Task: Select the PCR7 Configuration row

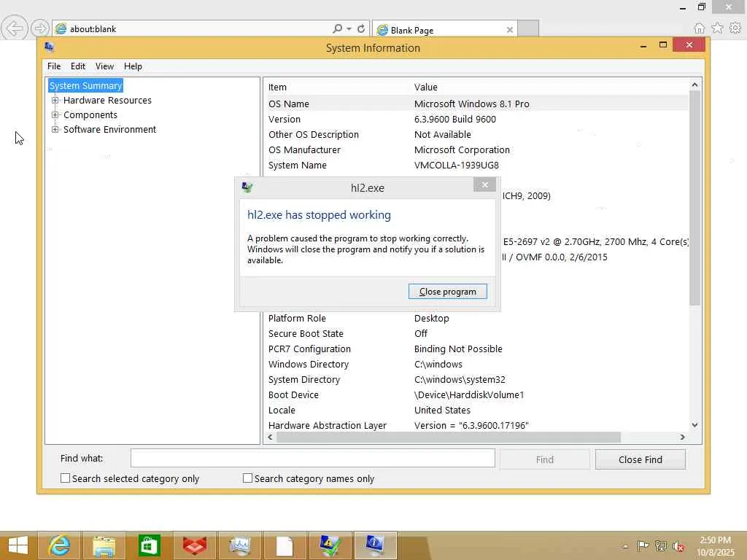Action: (x=476, y=349)
